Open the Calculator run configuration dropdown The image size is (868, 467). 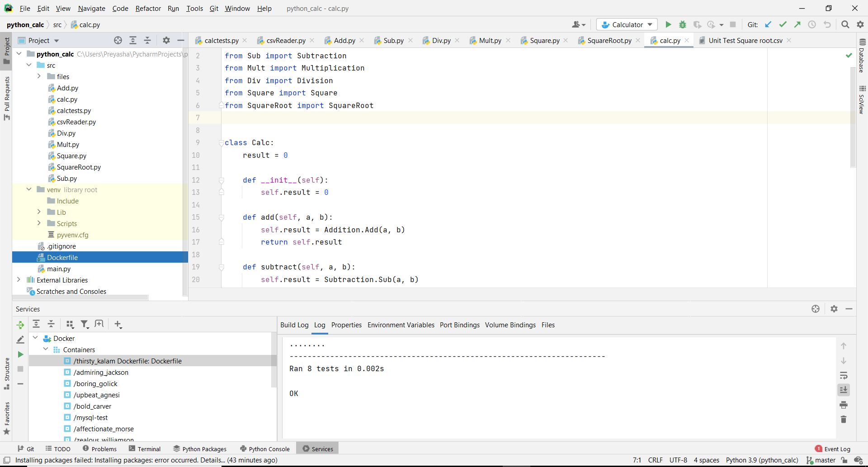tap(627, 24)
